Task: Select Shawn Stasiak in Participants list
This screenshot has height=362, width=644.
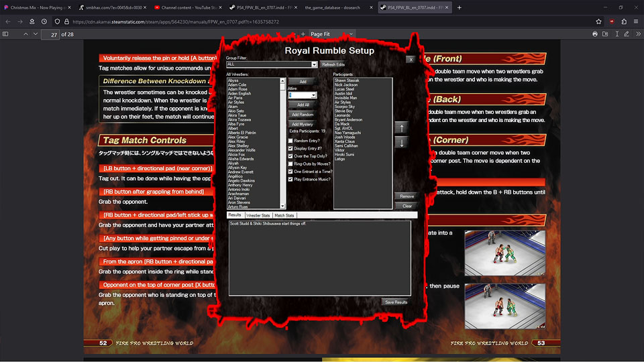Action: tap(347, 80)
